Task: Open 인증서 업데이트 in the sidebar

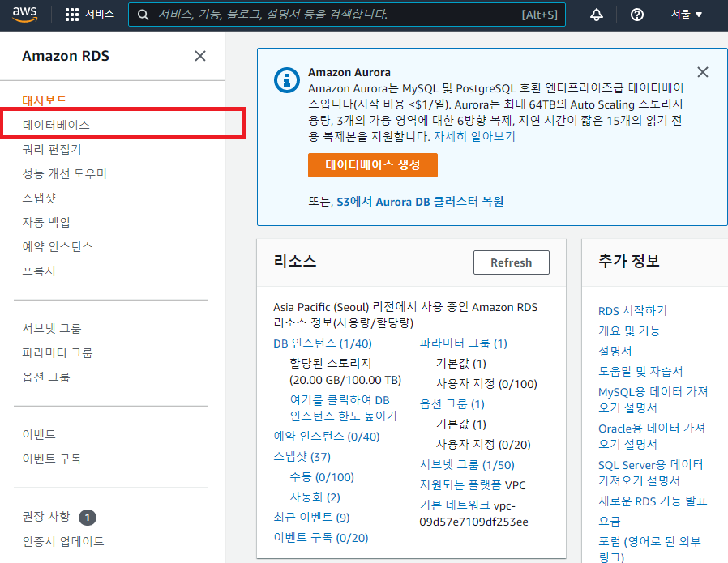Action: click(63, 541)
